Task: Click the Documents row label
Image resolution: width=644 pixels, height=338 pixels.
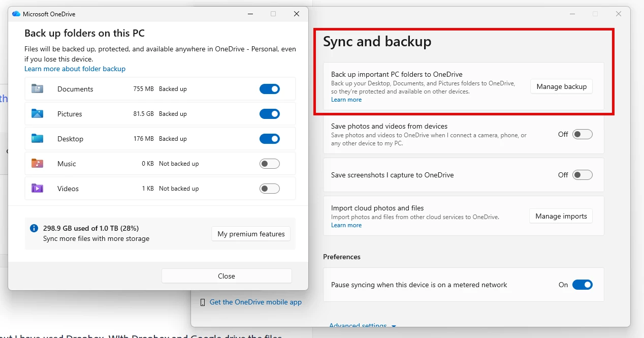Action: 75,89
